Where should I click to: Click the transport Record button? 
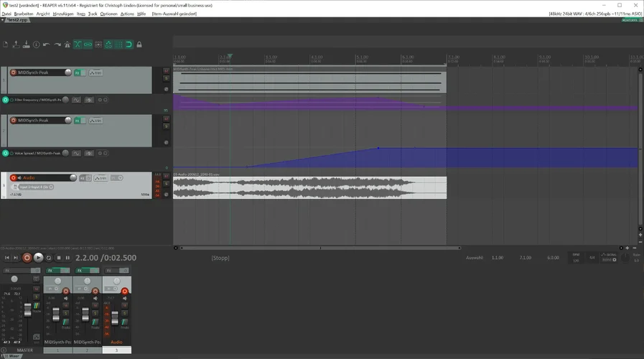click(x=27, y=258)
